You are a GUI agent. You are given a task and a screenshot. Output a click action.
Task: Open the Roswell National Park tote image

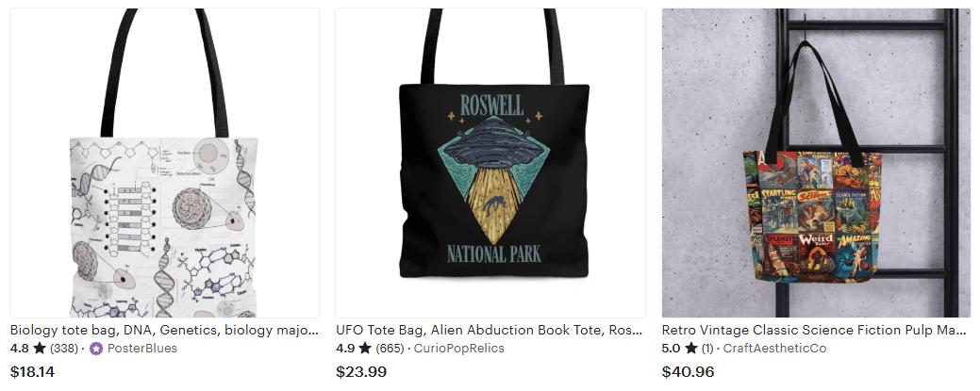pyautogui.click(x=490, y=163)
